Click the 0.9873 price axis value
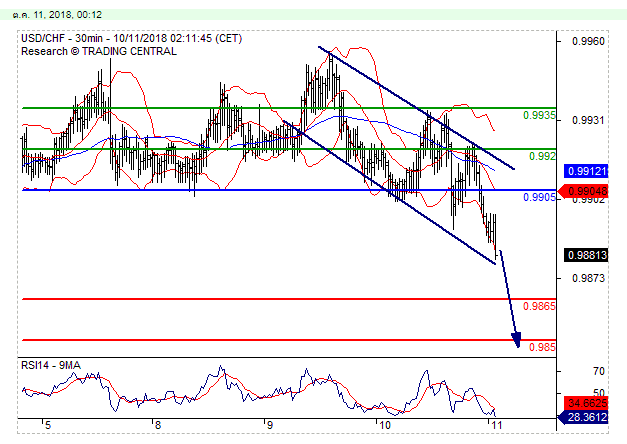Screen dimensions: 627x444 coord(588,278)
